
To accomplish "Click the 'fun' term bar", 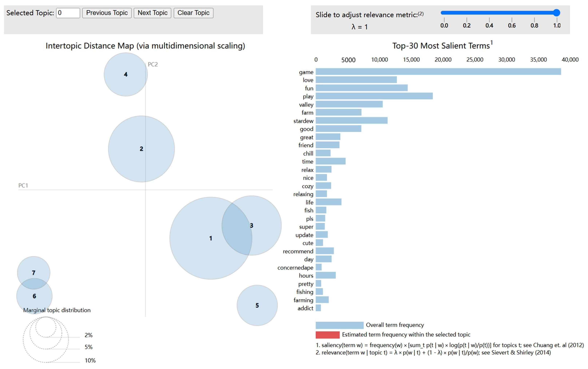I will pyautogui.click(x=361, y=88).
